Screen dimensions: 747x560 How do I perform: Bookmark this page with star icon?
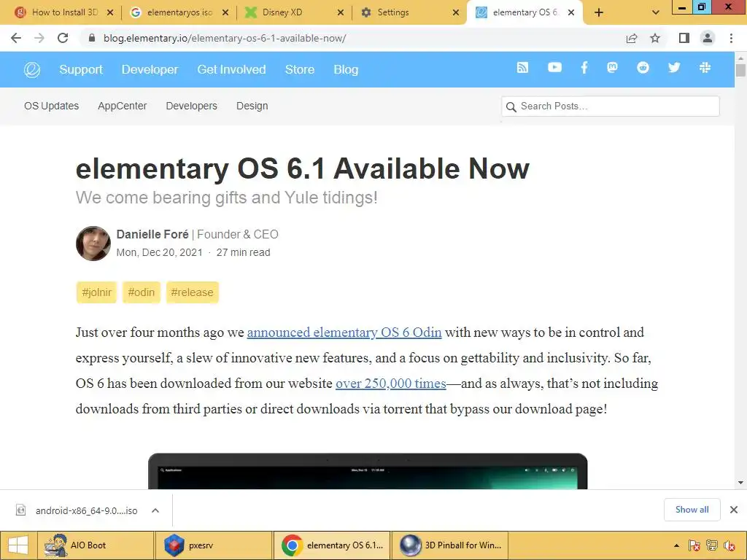(x=655, y=38)
